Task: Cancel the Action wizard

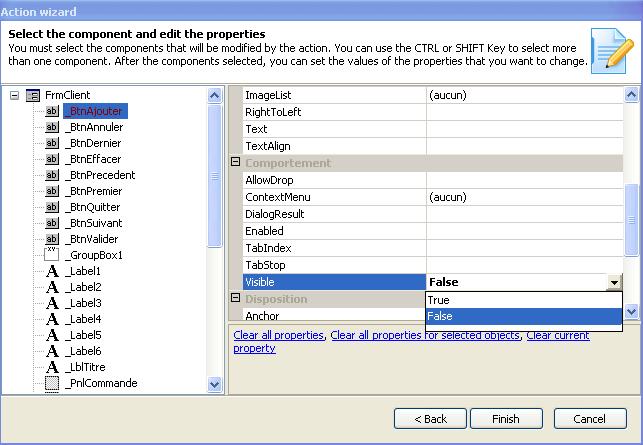Action: [590, 418]
